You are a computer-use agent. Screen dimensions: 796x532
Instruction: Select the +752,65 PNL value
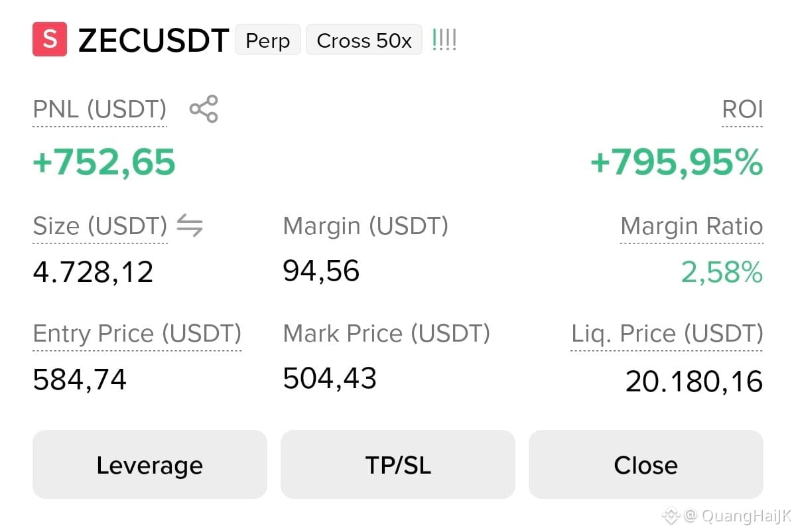pyautogui.click(x=104, y=163)
